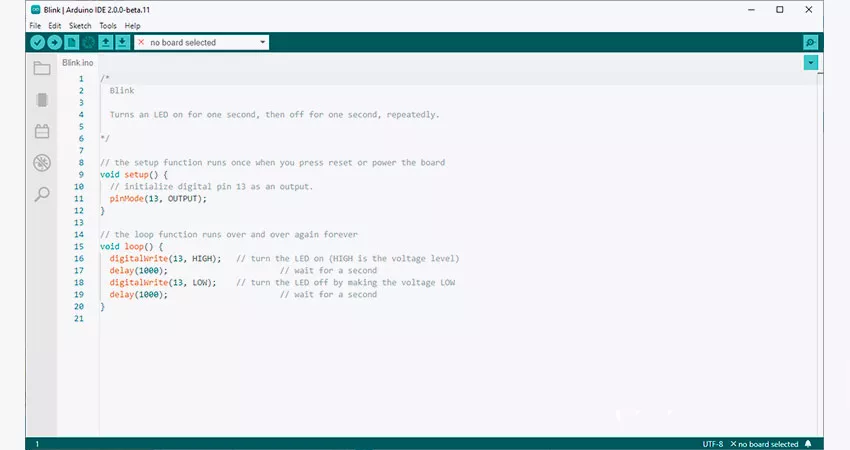Open the board selector dropdown
The height and width of the screenshot is (450, 850).
[202, 42]
